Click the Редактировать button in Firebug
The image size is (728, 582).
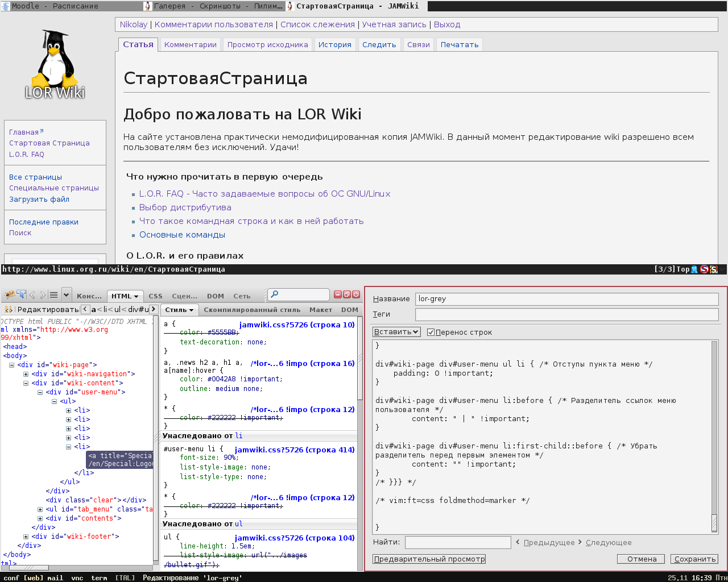[x=48, y=310]
